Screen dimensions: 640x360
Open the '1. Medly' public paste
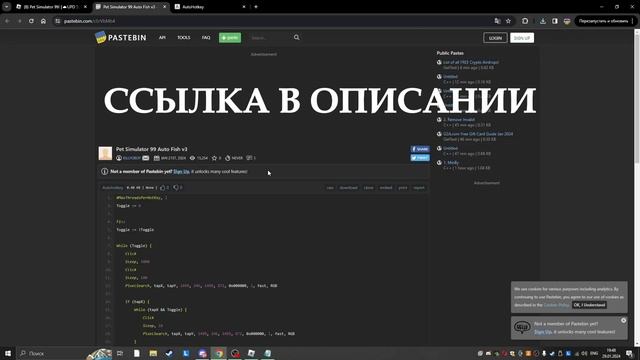click(x=451, y=162)
